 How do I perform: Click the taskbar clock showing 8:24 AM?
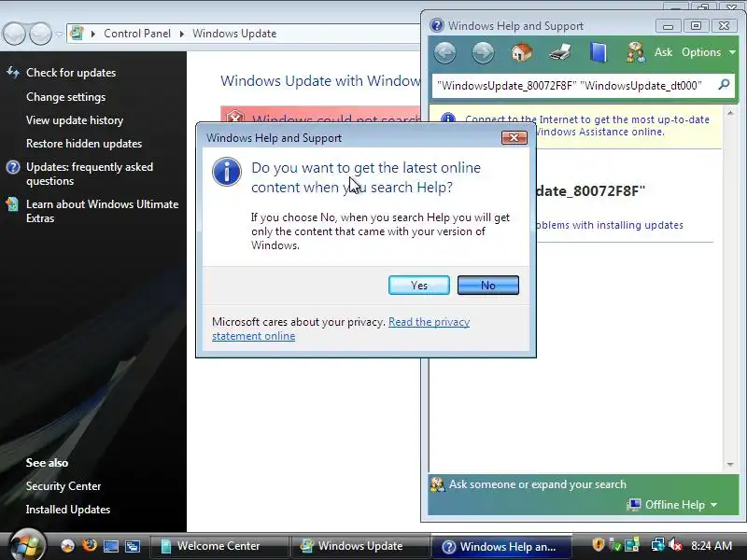pos(712,546)
